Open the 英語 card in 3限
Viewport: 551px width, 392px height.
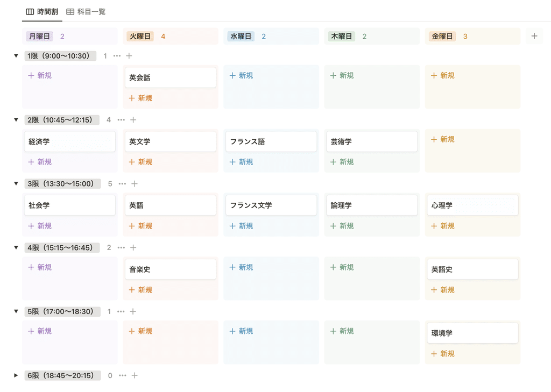click(171, 205)
